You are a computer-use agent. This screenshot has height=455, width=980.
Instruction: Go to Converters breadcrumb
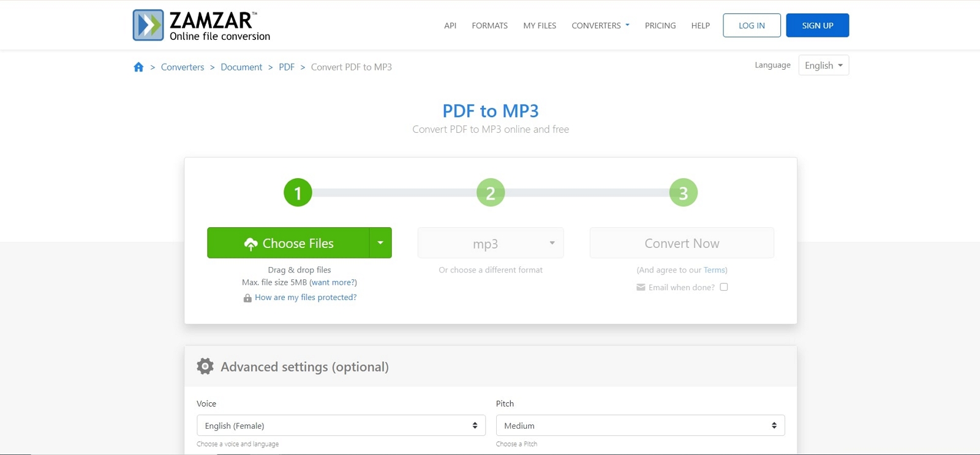tap(183, 67)
